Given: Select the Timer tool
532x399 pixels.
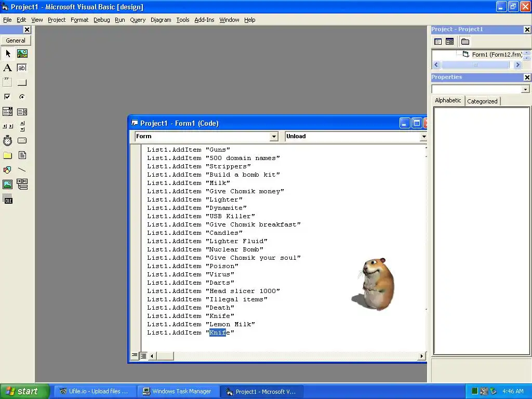Looking at the screenshot, I should (7, 140).
